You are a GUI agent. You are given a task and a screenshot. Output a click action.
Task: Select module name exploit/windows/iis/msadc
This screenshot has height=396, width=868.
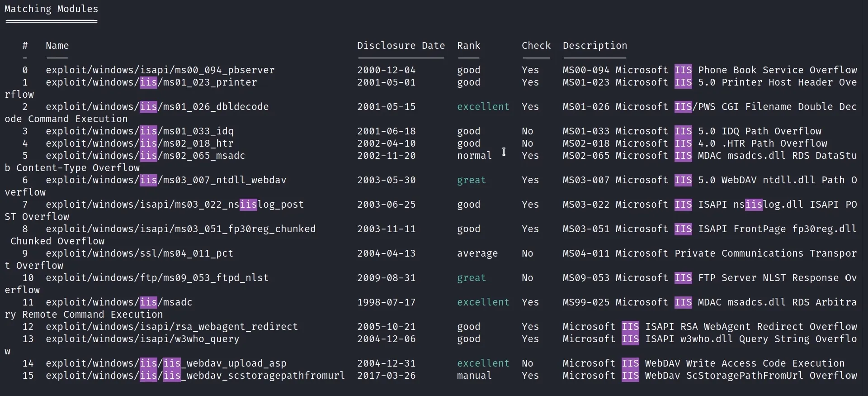[x=119, y=302]
